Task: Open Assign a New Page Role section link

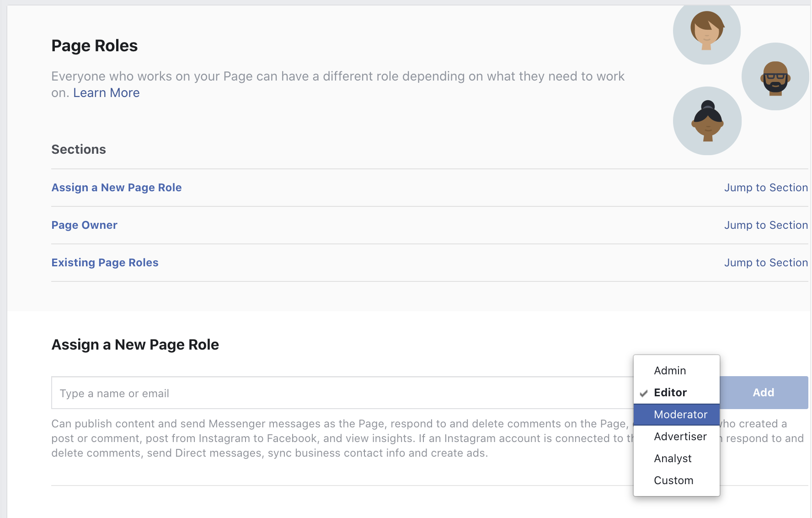Action: coord(117,188)
